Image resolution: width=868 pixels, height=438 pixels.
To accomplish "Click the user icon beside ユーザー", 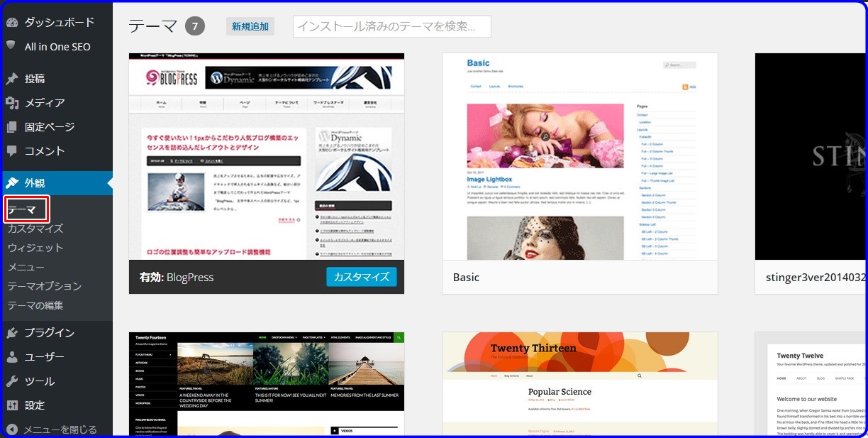I will pos(11,357).
